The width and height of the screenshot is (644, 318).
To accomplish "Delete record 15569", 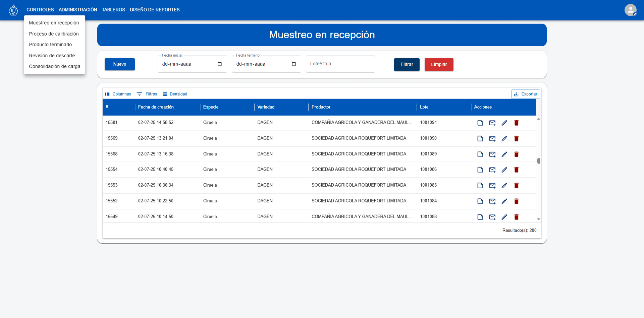I will point(516,138).
